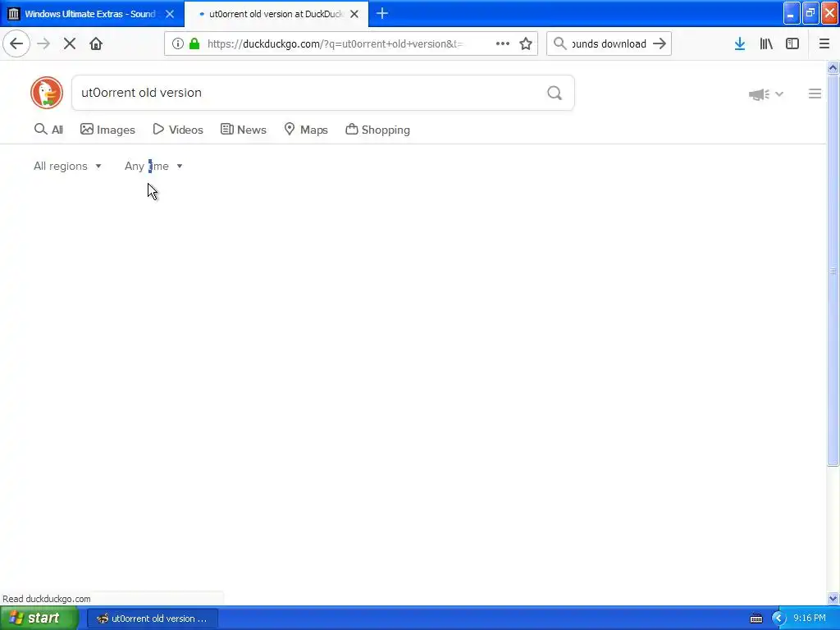Stop loading the page with the X button
The image size is (840, 630).
pos(70,44)
